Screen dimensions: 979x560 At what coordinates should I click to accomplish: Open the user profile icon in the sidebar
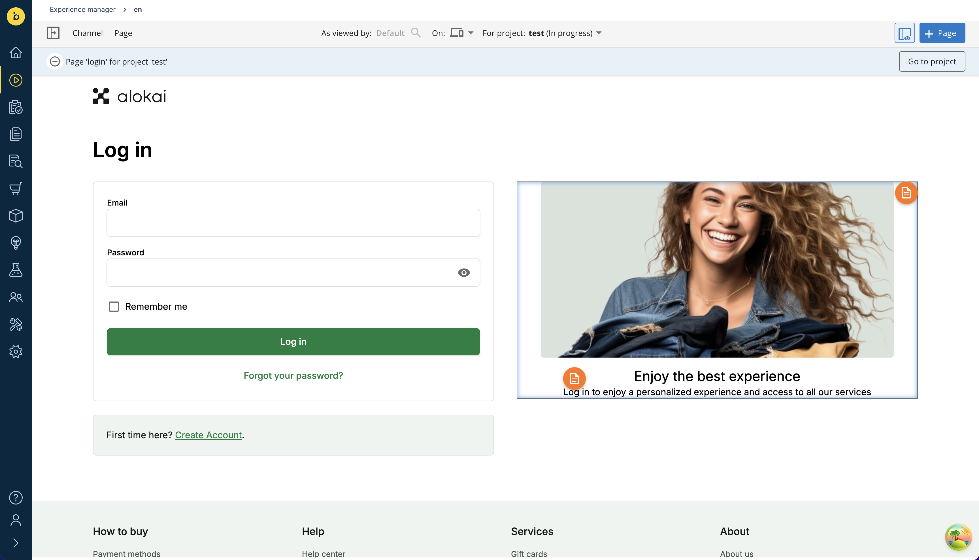(x=16, y=520)
